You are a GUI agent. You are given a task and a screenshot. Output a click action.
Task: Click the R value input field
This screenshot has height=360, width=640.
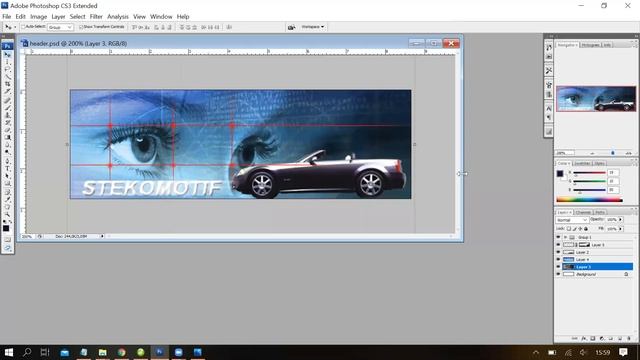pyautogui.click(x=613, y=173)
